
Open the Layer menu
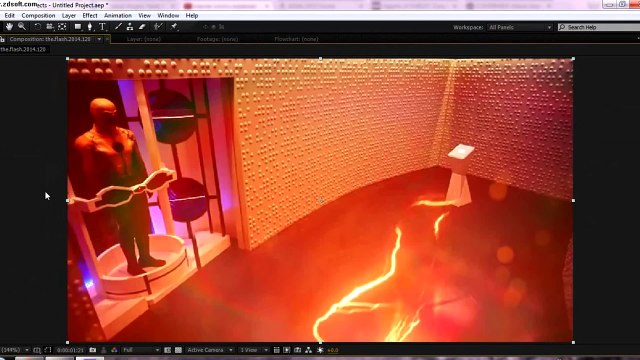tap(69, 16)
